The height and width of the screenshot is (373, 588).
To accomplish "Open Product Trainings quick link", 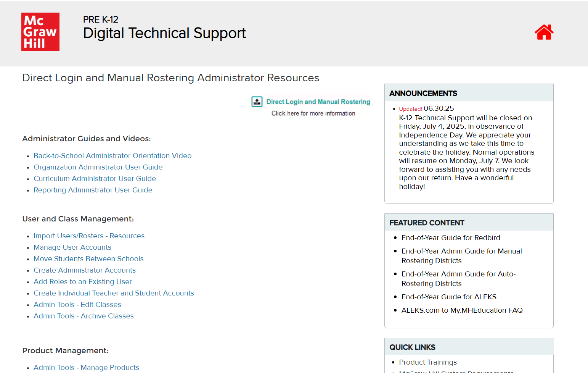I will (x=428, y=362).
